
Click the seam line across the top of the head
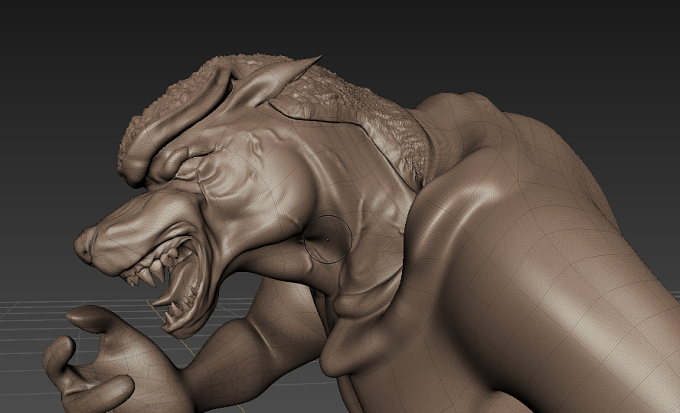(x=321, y=115)
